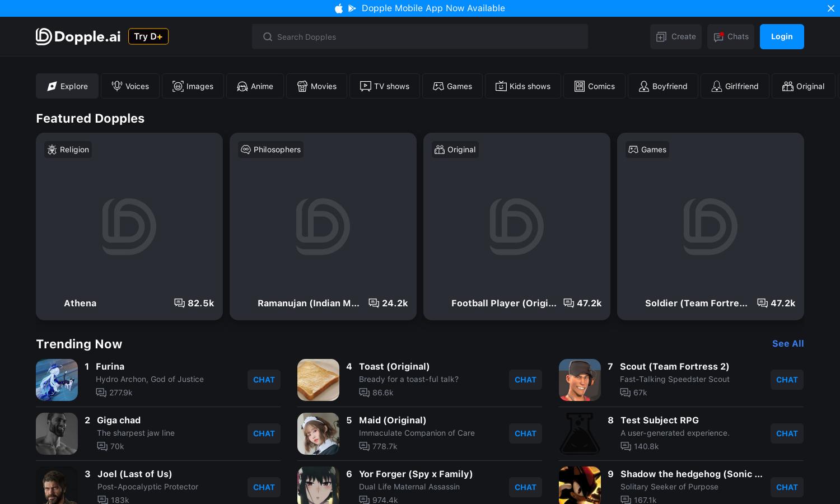This screenshot has height=504, width=840.
Task: Click the Philosophers tag on Ramanujan card
Action: (x=271, y=150)
